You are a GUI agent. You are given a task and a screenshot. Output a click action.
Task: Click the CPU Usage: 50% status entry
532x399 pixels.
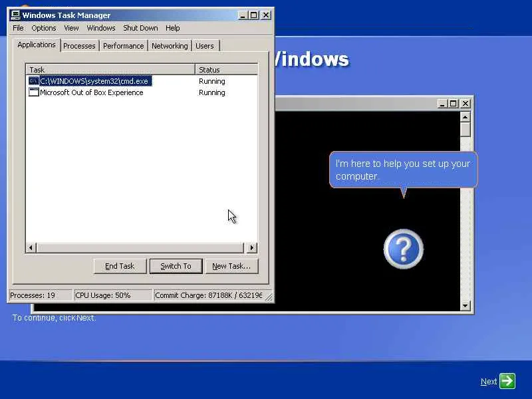[x=112, y=295]
